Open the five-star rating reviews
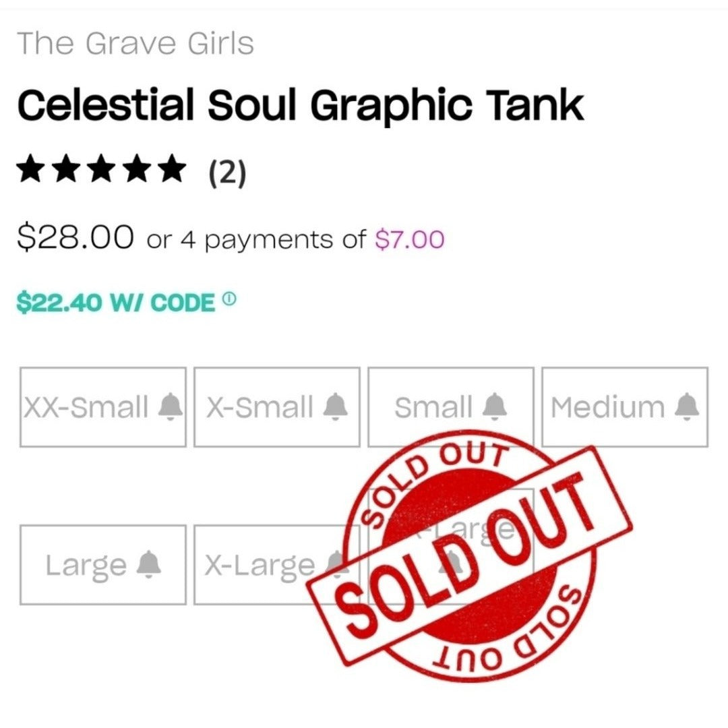This screenshot has width=728, height=728. pyautogui.click(x=101, y=168)
